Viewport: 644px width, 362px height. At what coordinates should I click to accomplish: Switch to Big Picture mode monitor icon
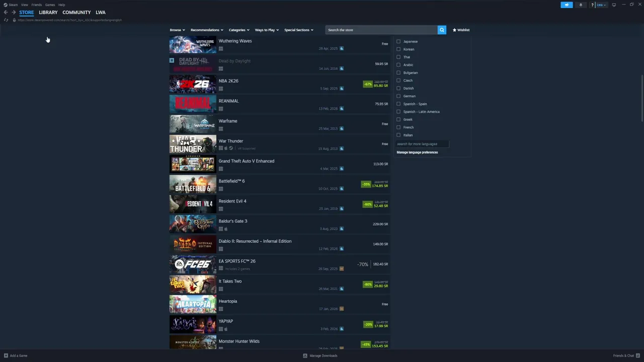614,5
